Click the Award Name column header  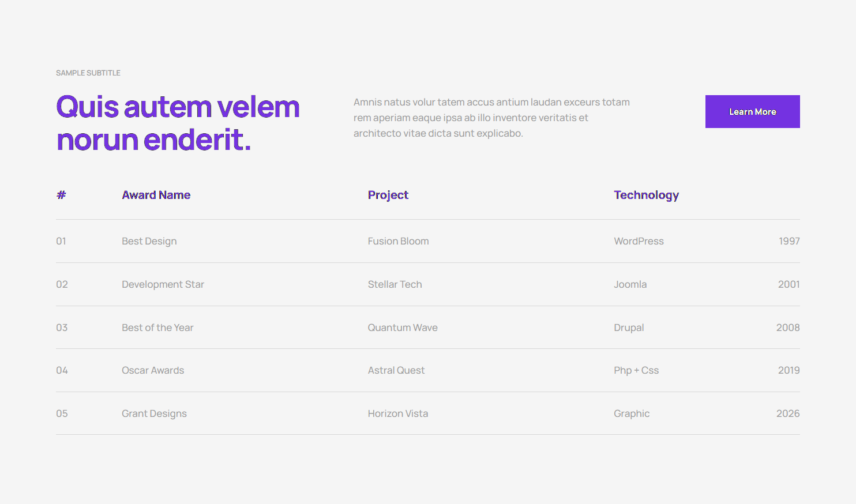point(156,195)
